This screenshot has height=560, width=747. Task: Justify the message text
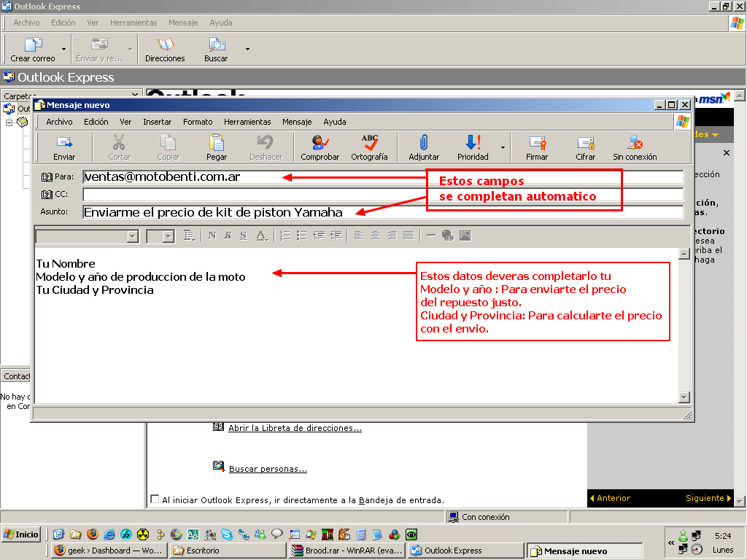click(x=409, y=236)
